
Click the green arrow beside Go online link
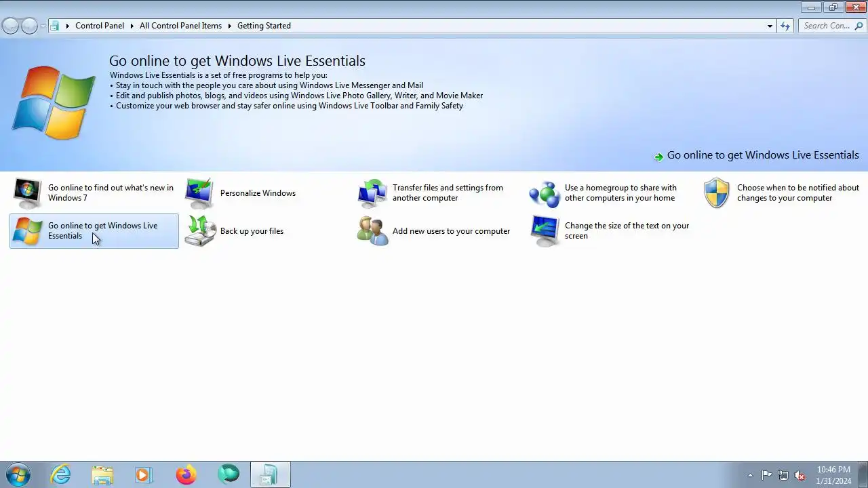coord(658,157)
